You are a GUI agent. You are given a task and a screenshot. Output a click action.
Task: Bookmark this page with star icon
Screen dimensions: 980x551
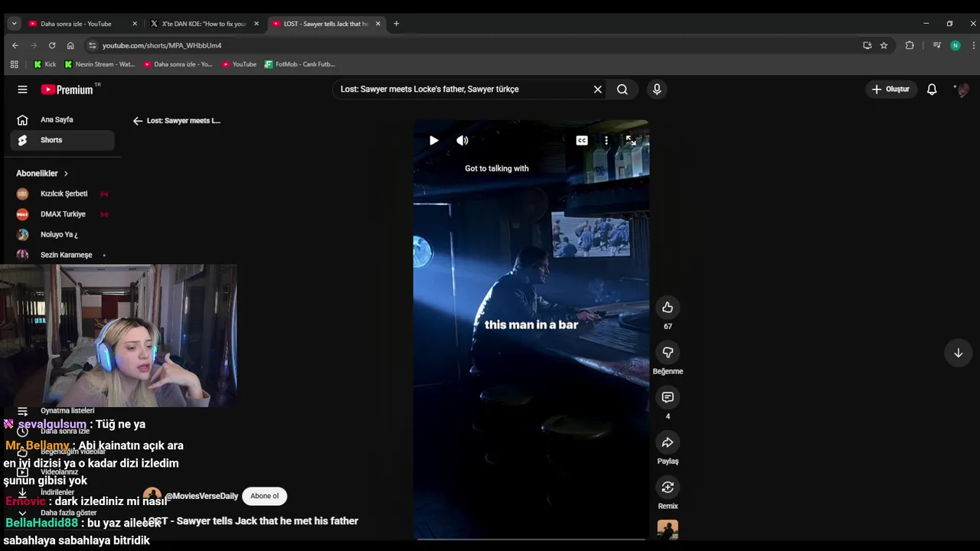click(x=884, y=45)
